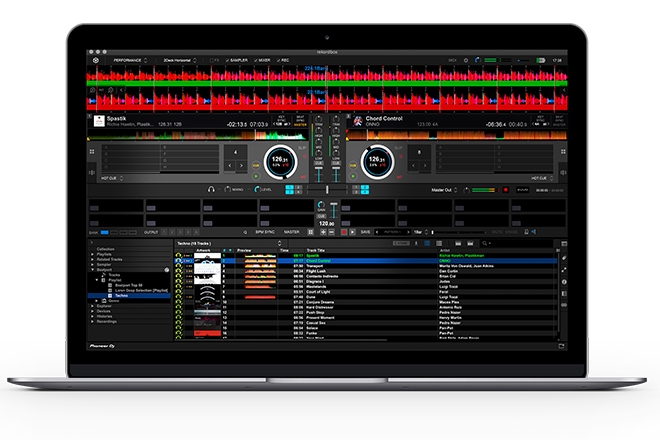
Task: Click the green play button on deck 1
Action: (256, 176)
